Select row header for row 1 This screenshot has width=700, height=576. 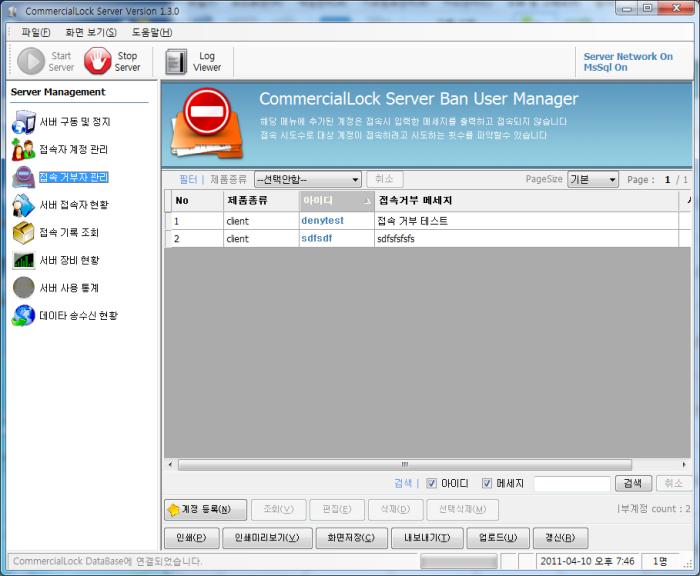tap(168, 221)
